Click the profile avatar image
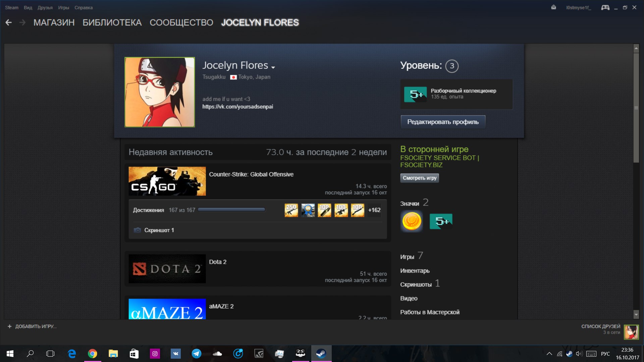This screenshot has height=362, width=644. (160, 92)
